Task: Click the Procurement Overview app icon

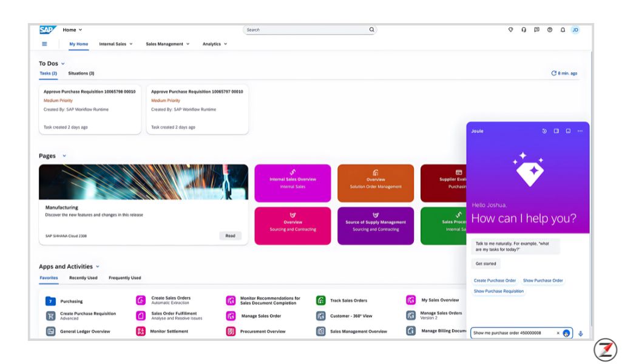Action: pyautogui.click(x=231, y=331)
